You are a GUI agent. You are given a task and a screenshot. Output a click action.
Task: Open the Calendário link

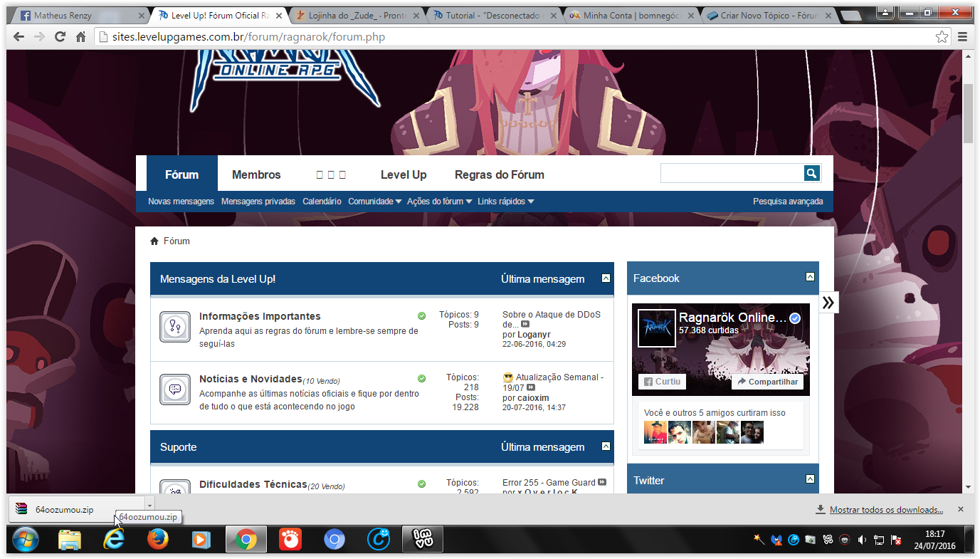pos(322,202)
